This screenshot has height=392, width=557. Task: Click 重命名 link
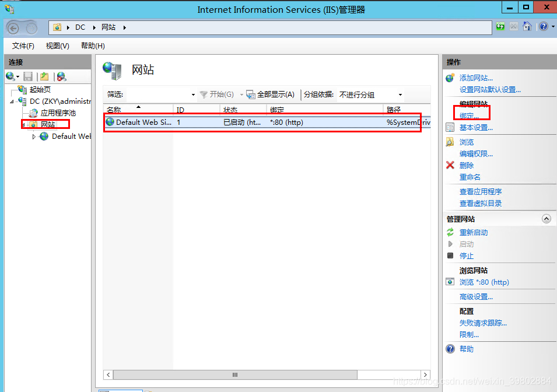coord(470,177)
